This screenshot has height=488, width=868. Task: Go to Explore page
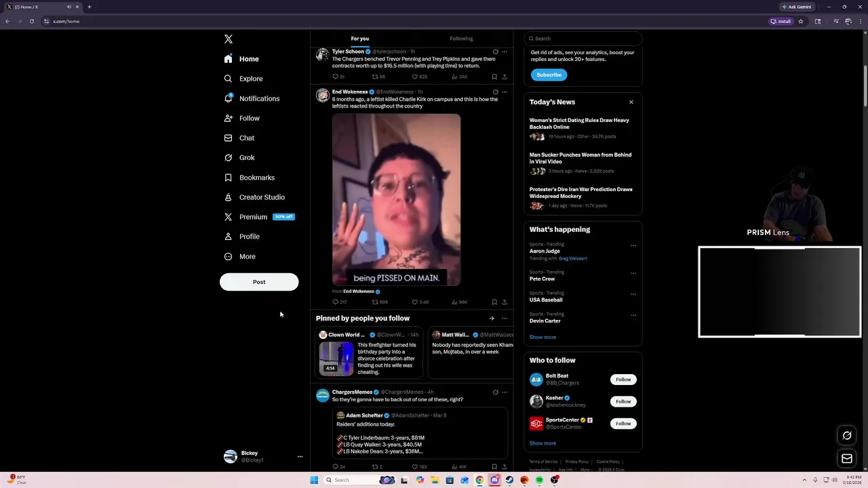click(243, 79)
